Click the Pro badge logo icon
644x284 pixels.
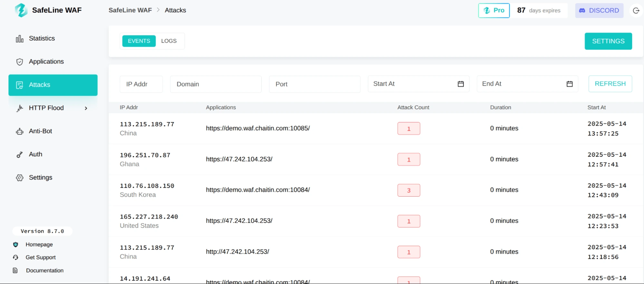click(487, 11)
